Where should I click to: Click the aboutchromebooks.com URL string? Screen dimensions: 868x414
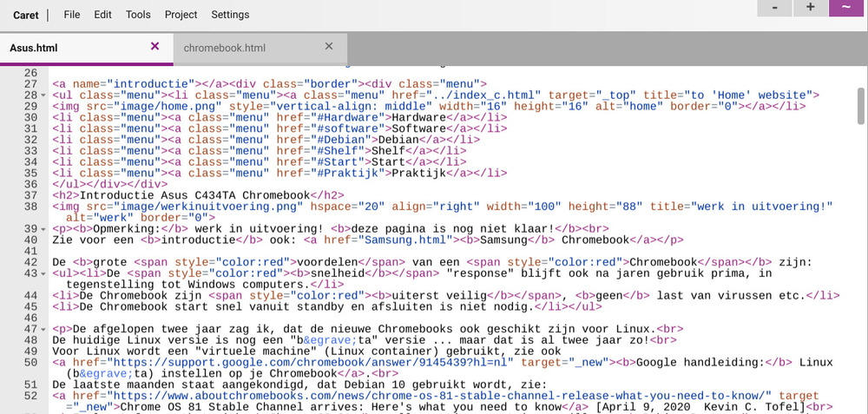pyautogui.click(x=439, y=396)
